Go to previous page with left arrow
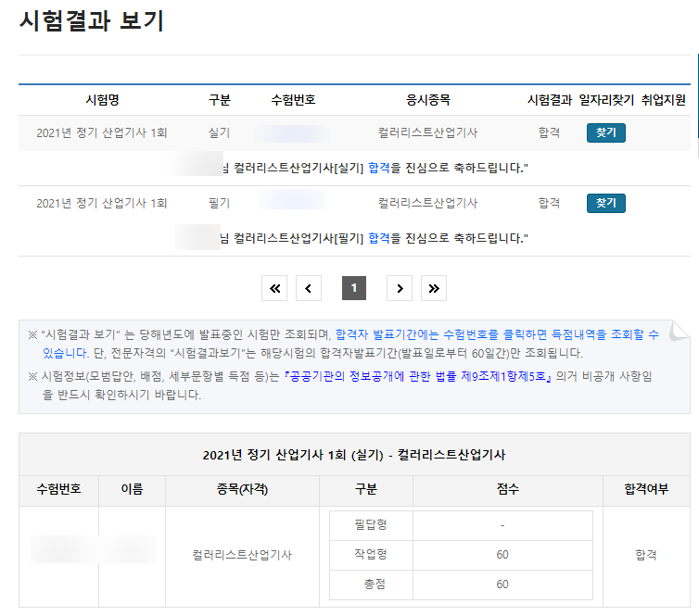The height and width of the screenshot is (616, 699). click(309, 288)
